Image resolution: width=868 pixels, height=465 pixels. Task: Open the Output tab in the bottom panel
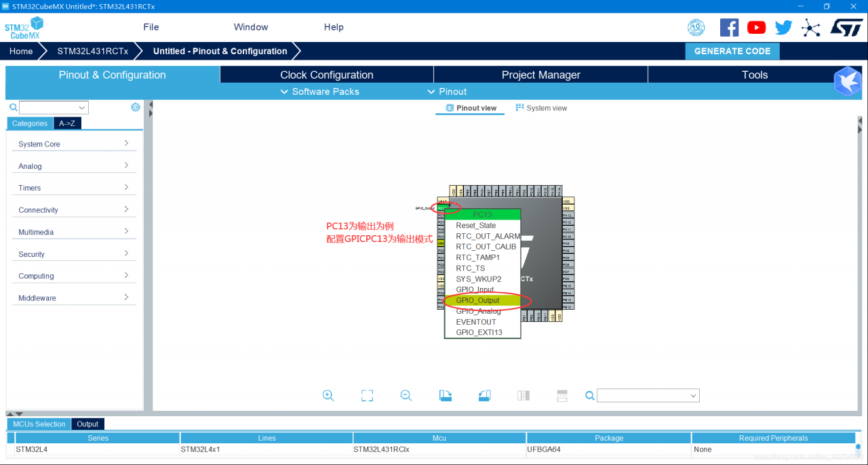click(87, 424)
